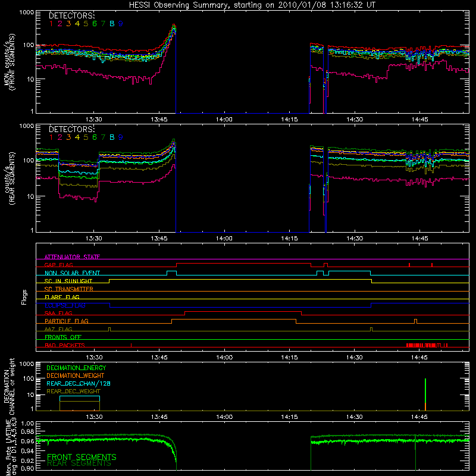This screenshot has height=476, width=476.
Task: Click the SAA_FLAG label
Action: (58, 314)
